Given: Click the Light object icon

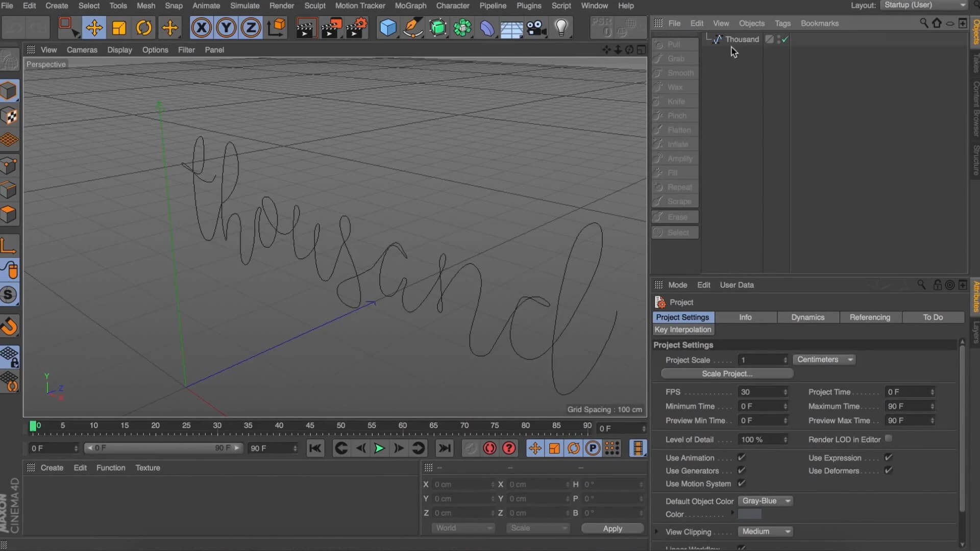Looking at the screenshot, I should click(x=561, y=28).
